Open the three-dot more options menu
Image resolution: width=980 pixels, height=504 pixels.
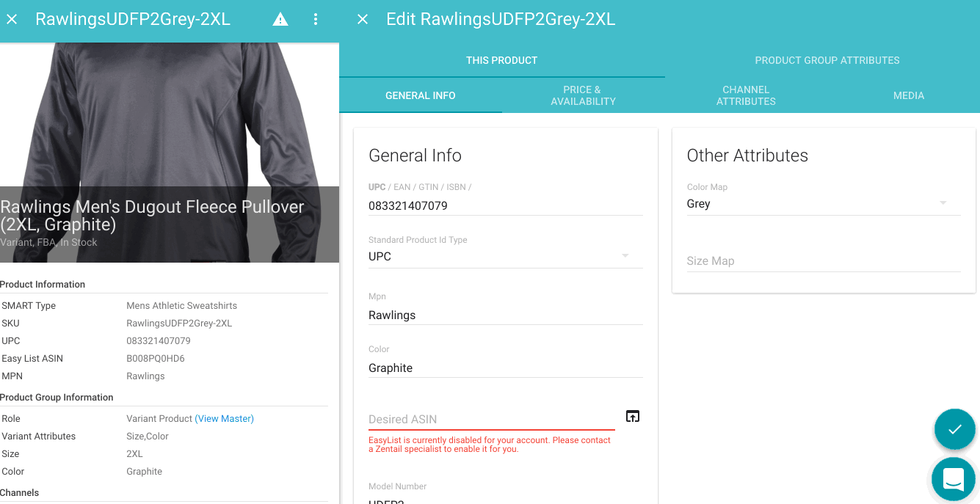[x=316, y=20]
